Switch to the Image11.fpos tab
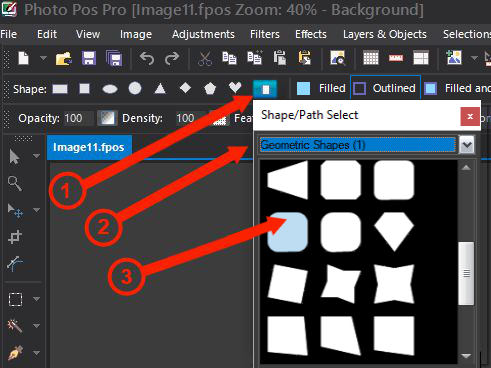This screenshot has height=368, width=491. pyautogui.click(x=89, y=147)
